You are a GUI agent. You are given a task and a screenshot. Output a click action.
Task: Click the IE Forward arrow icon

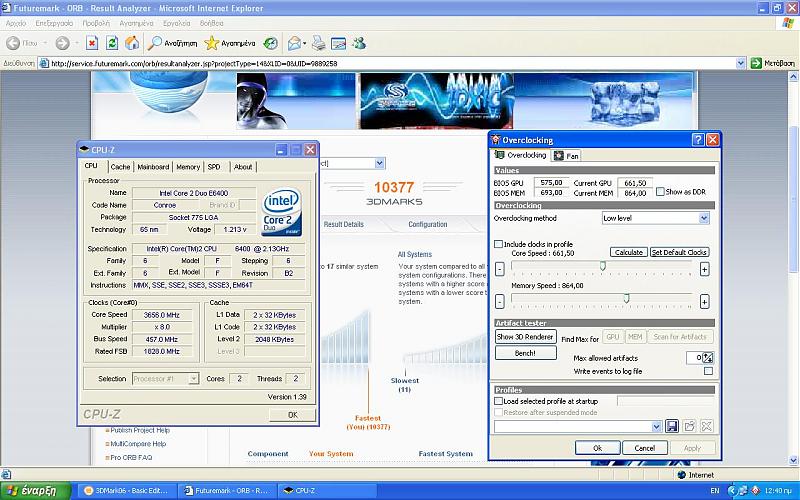62,43
